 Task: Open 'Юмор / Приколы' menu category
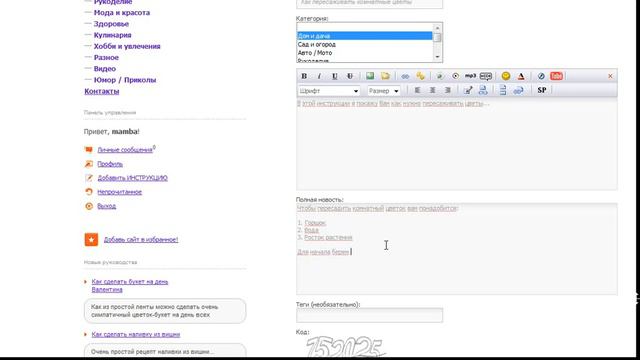pyautogui.click(x=125, y=80)
